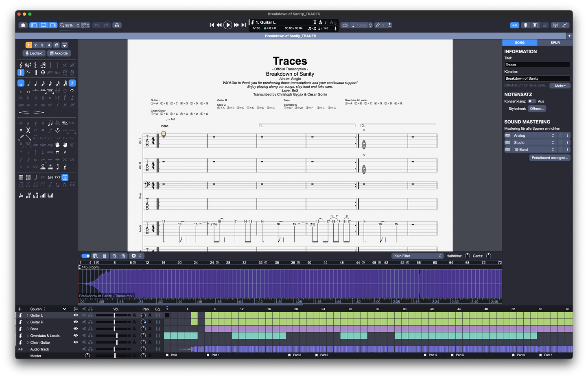Select voice 3 tab
The width and height of the screenshot is (588, 379).
coord(42,45)
